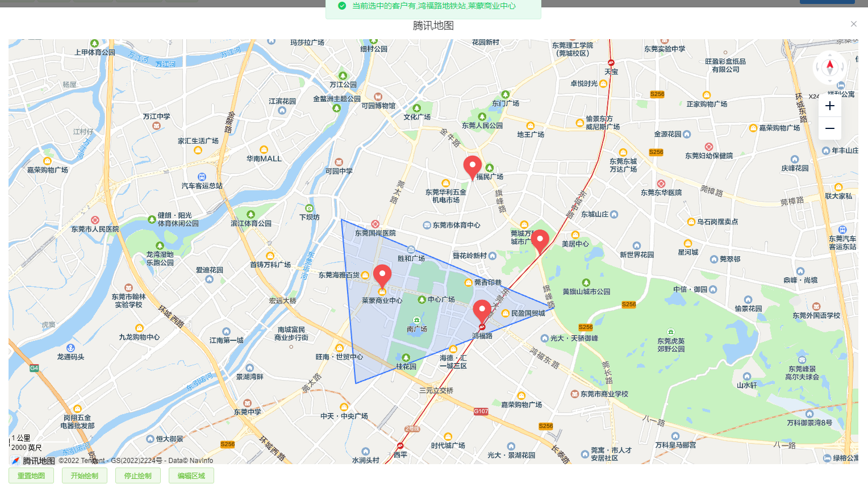Image resolution: width=868 pixels, height=484 pixels.
Task: Click the 东莞外国语学校 label
Action: click(816, 315)
